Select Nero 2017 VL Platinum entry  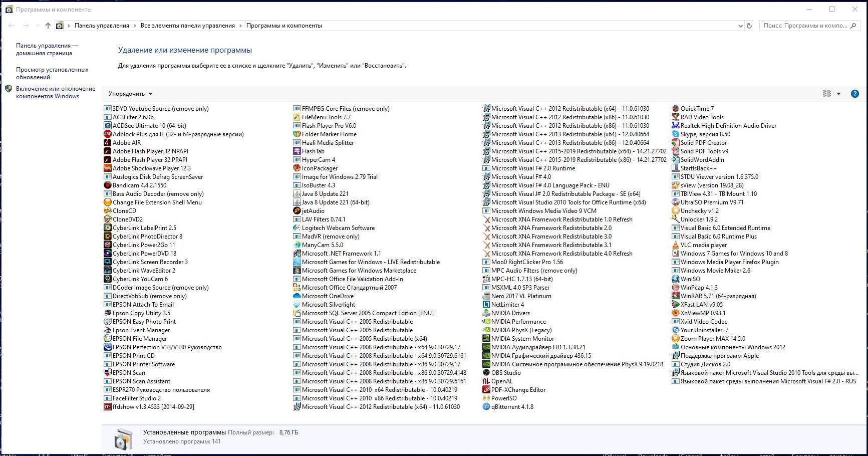516,296
